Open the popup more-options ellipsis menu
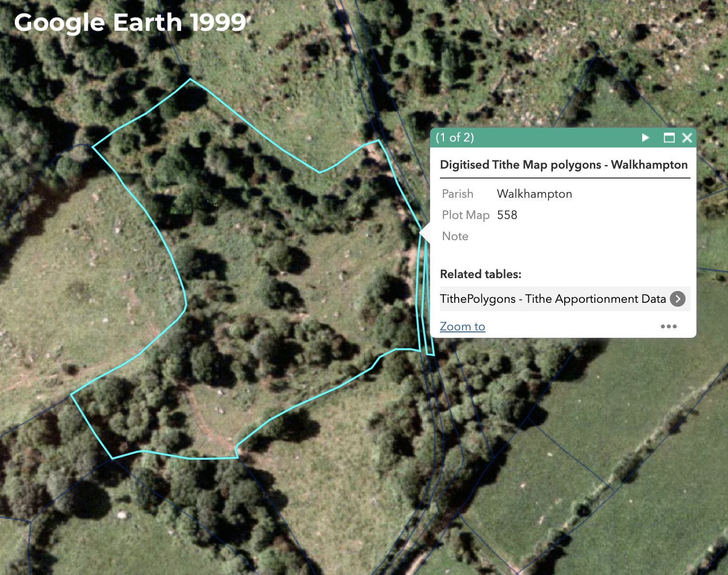The height and width of the screenshot is (575, 728). pos(669,326)
